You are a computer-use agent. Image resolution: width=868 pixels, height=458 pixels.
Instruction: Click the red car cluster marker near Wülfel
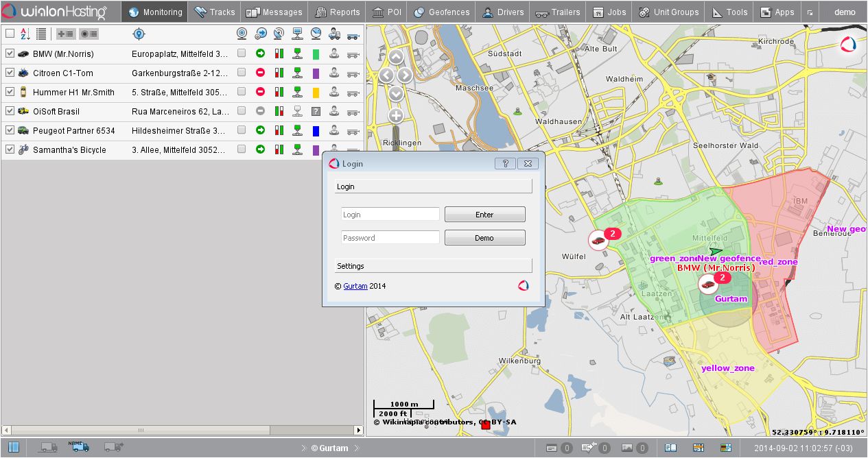point(598,240)
